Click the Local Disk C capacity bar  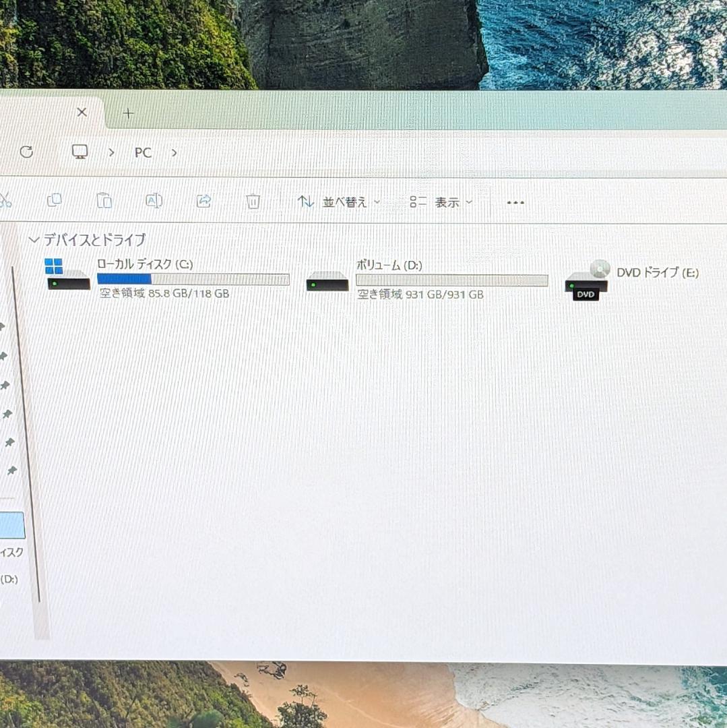coord(192,279)
